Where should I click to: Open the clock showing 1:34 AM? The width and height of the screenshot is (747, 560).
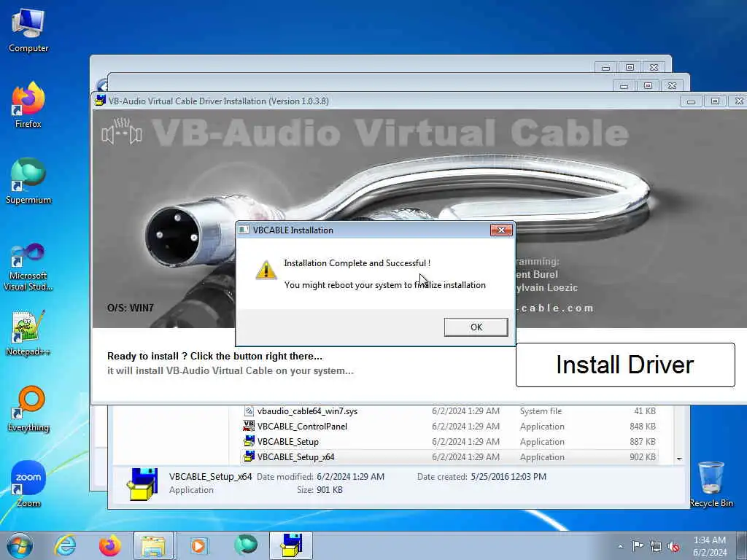point(709,546)
